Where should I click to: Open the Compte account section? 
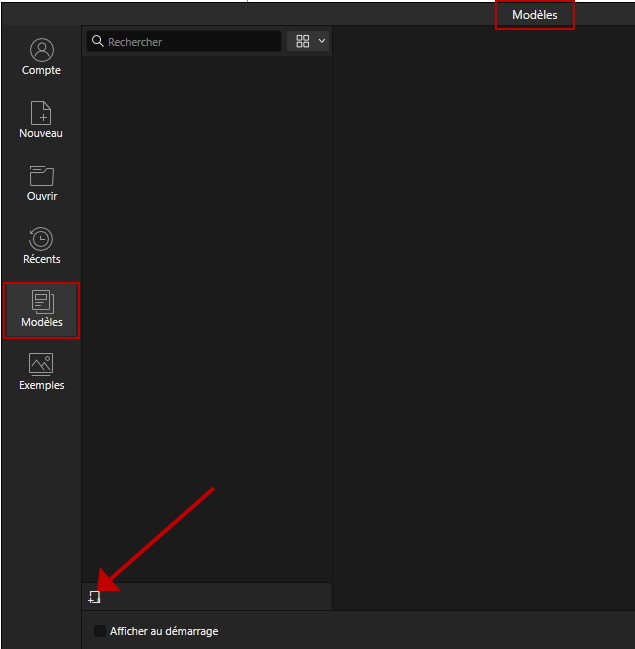[x=41, y=57]
